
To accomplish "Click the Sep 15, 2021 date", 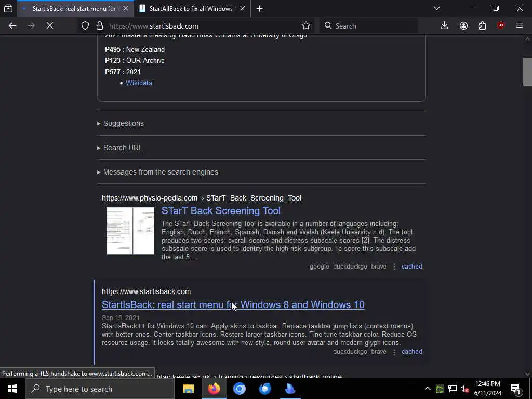I will [x=121, y=318].
